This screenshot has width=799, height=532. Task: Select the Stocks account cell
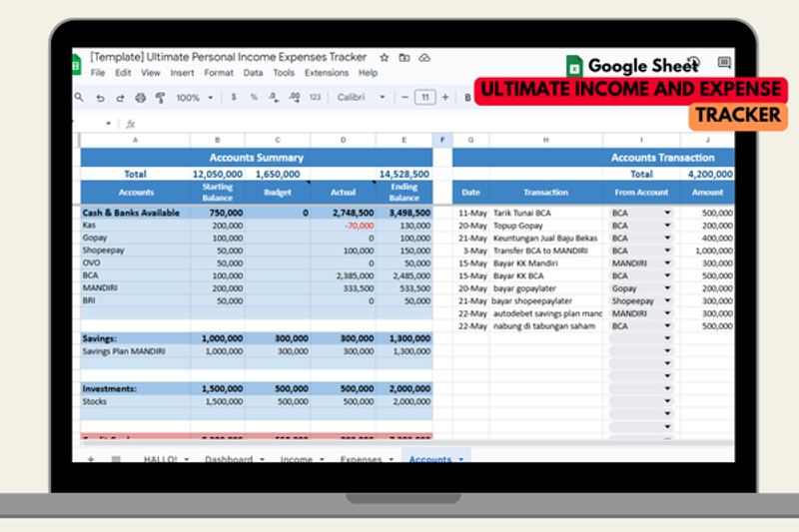135,401
